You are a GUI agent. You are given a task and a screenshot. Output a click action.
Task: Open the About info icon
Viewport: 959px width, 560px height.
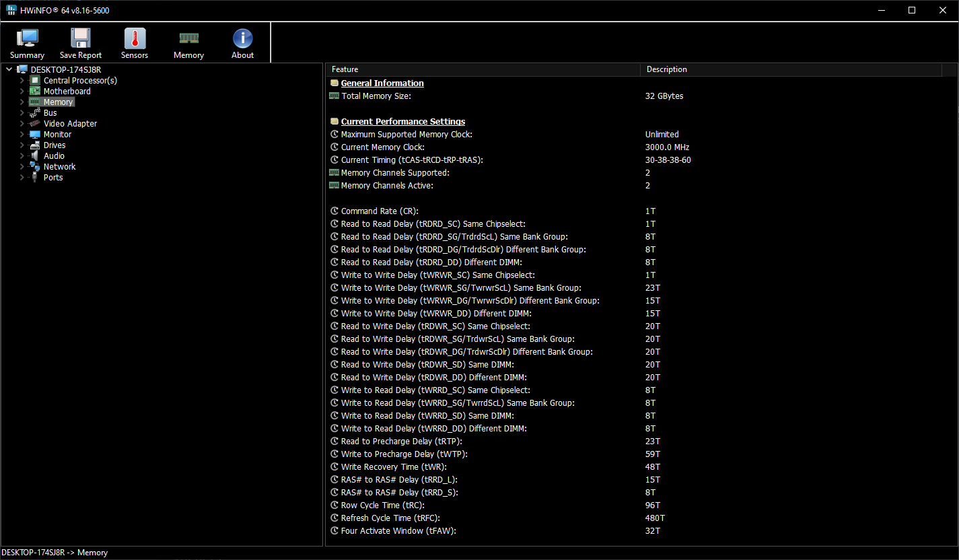pos(242,38)
